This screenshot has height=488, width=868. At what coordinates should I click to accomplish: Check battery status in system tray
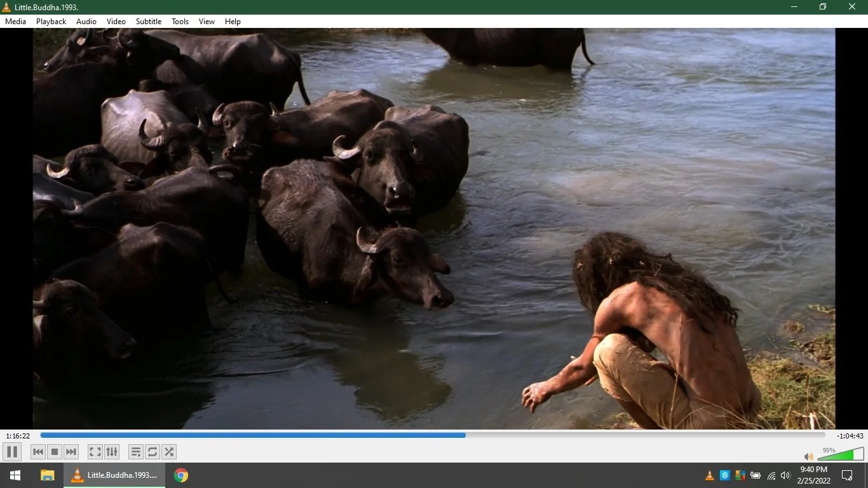(x=756, y=475)
